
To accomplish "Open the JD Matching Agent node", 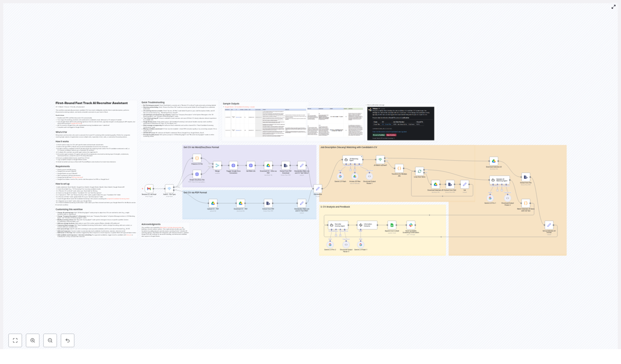I will click(352, 160).
